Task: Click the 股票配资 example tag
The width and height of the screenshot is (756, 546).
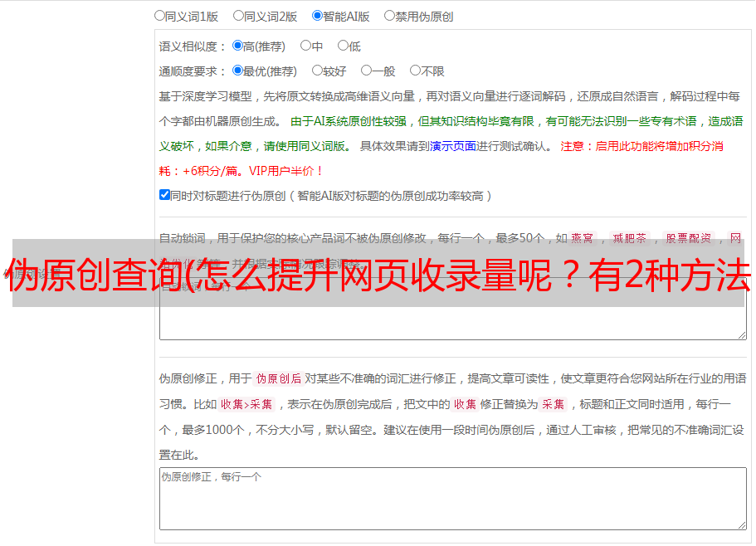Action: pyautogui.click(x=689, y=238)
